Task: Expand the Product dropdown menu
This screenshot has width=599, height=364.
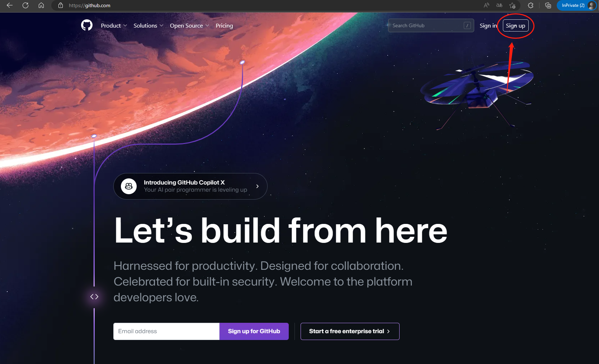Action: 114,26
